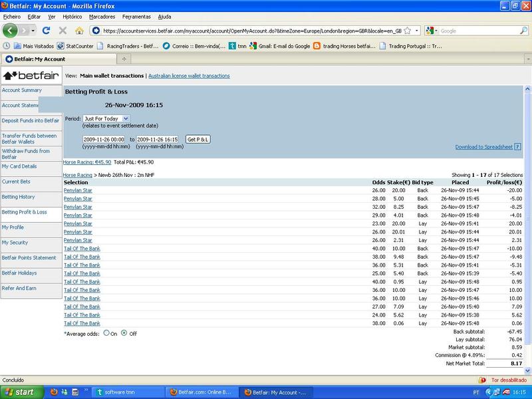The image size is (532, 399).
Task: Click the URL address bar
Action: click(252, 31)
